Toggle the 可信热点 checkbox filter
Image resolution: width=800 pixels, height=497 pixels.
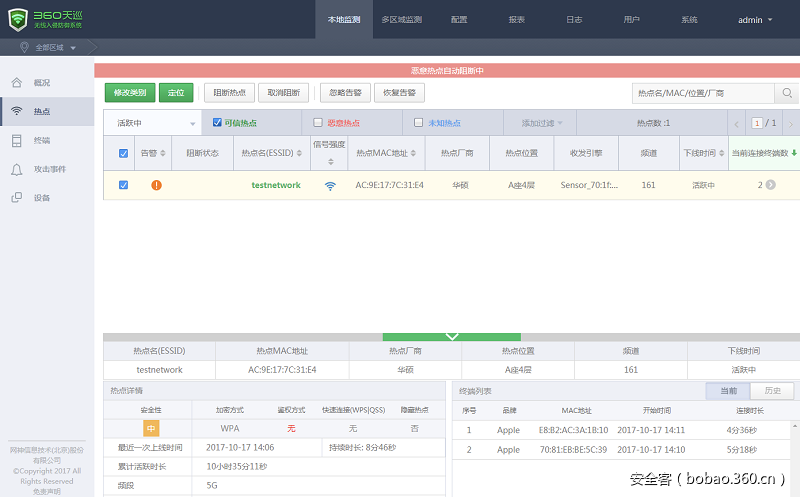point(217,123)
